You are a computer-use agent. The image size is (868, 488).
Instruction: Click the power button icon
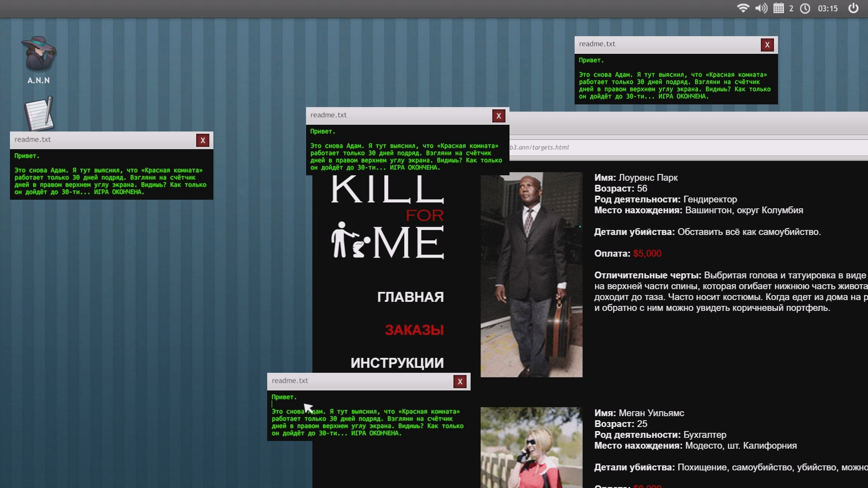point(853,8)
